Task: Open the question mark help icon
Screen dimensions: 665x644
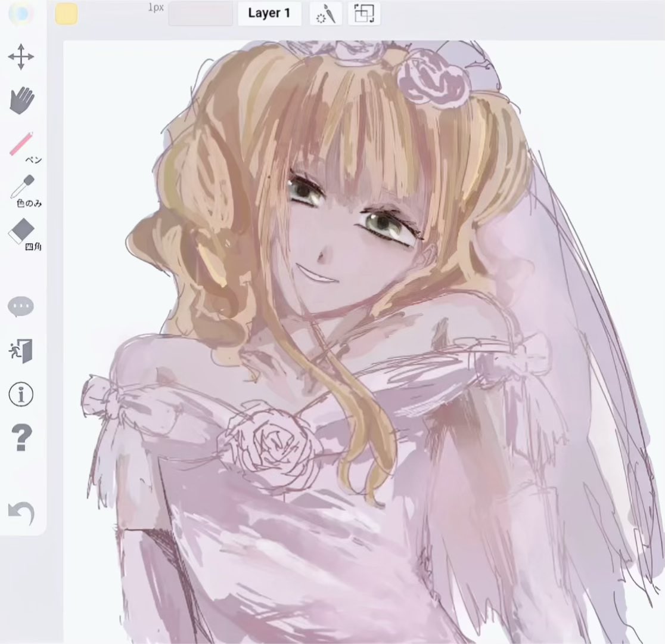Action: pos(21,438)
